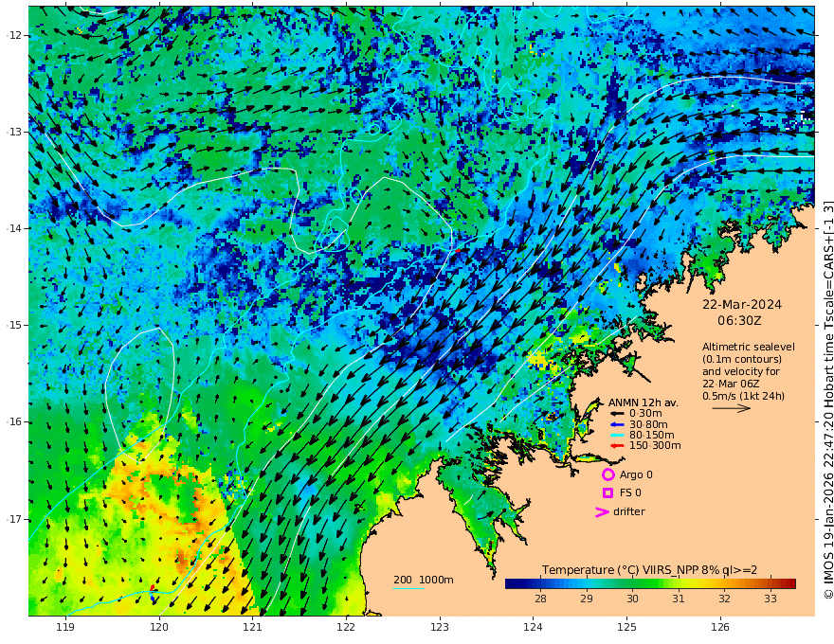Image resolution: width=834 pixels, height=644 pixels.
Task: Click the longitude 123 axis label
Action: 440,628
